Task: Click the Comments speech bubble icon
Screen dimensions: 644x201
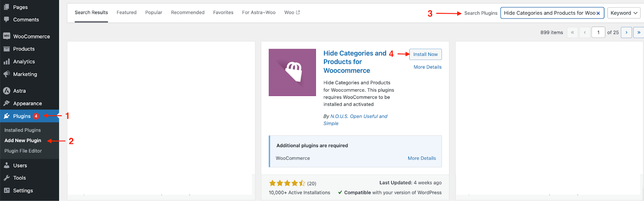Action: (x=6, y=19)
